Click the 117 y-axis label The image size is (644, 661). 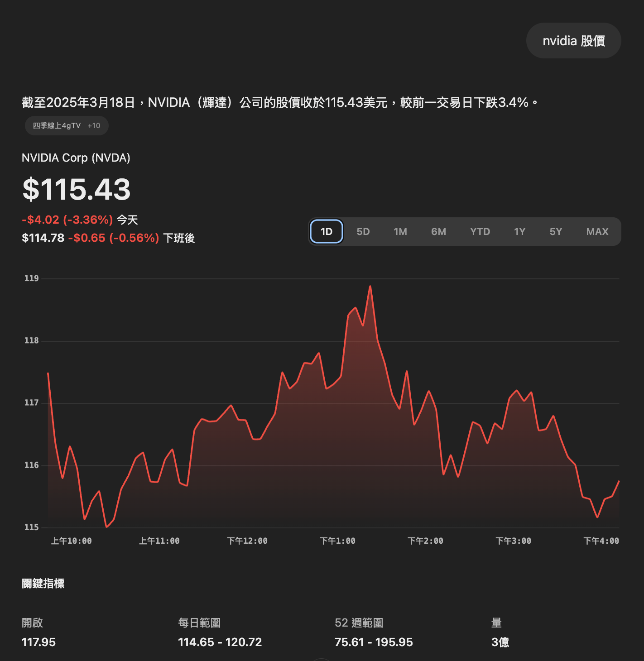[x=31, y=402]
